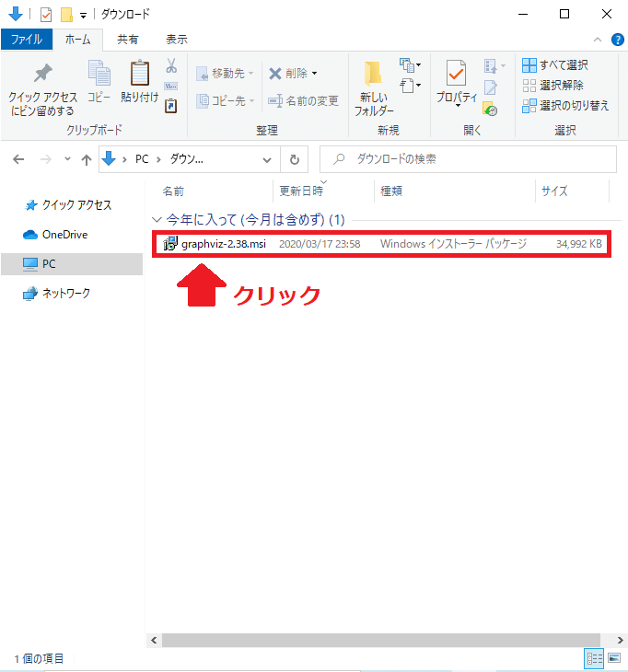Switch to details view in status bar
This screenshot has height=672, width=628.
pyautogui.click(x=594, y=658)
